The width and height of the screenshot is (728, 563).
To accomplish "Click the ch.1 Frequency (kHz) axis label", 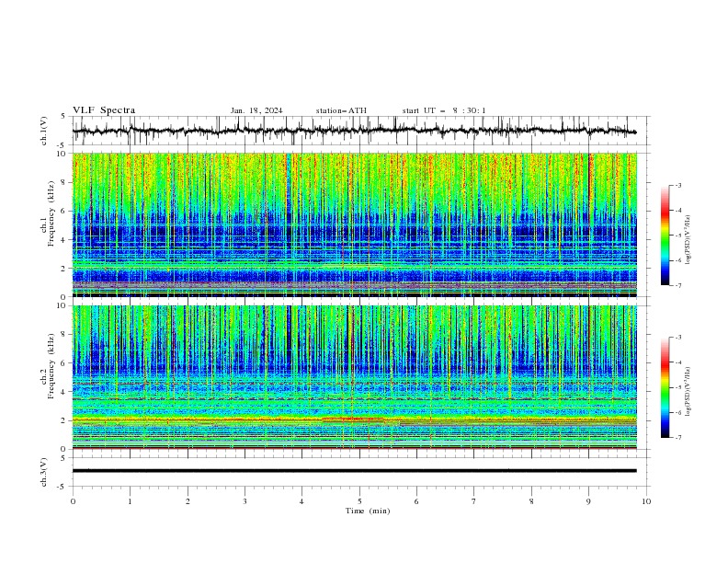I will coord(48,212).
